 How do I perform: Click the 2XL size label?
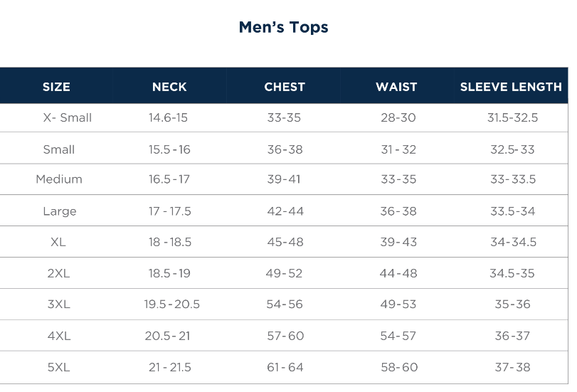point(58,273)
